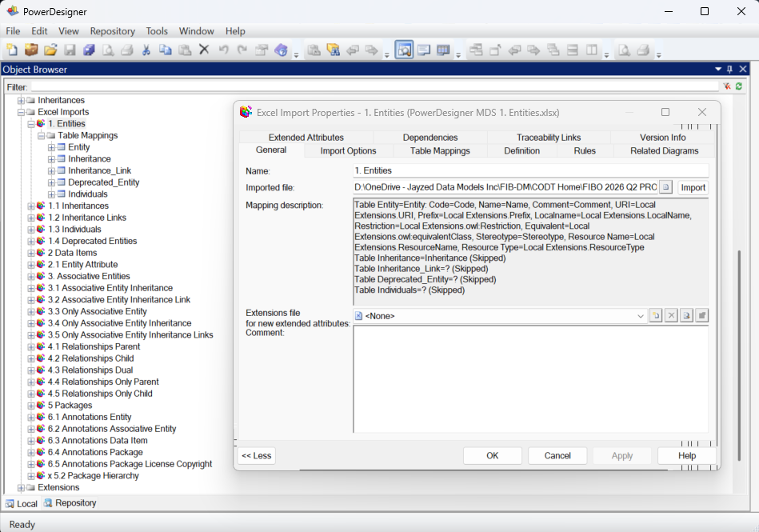Screen dimensions: 759x532
Task: Click the Cancel button in dialog
Action: 557,455
